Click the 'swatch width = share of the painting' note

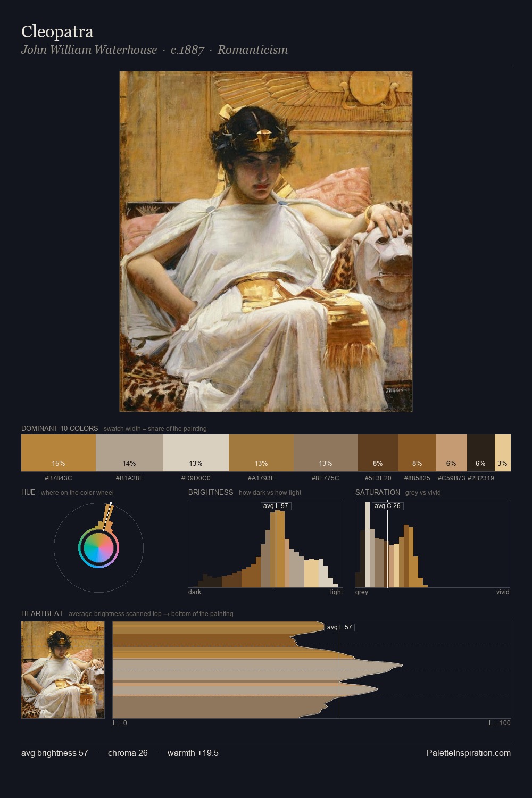coord(155,429)
